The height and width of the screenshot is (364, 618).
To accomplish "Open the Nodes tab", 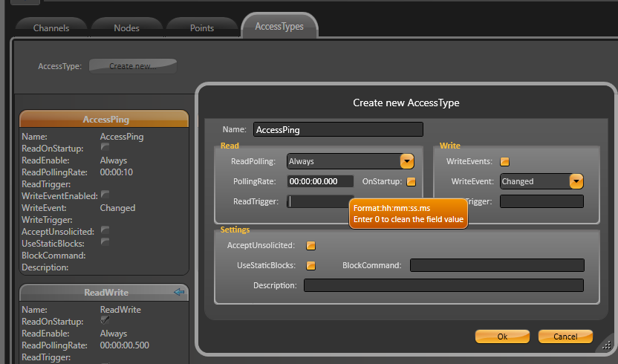I will [126, 28].
